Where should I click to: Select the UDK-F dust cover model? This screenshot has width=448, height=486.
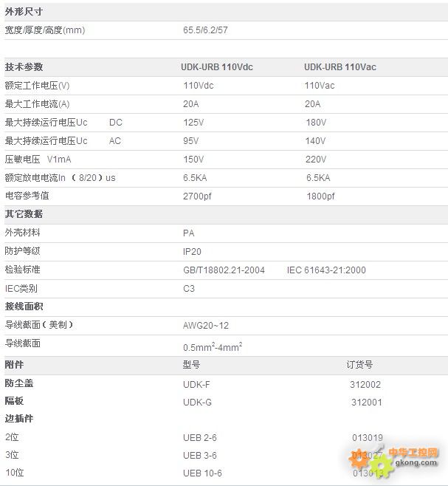click(196, 384)
